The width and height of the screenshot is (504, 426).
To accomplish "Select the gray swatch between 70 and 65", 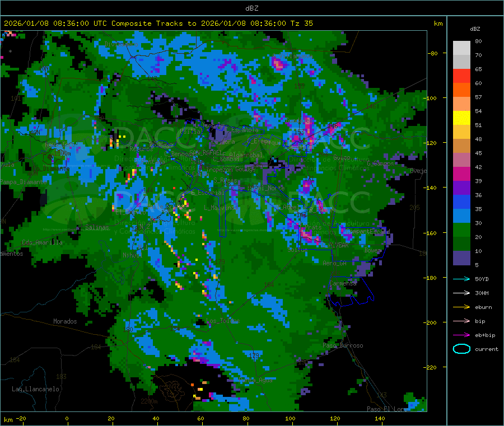I will 461,62.
